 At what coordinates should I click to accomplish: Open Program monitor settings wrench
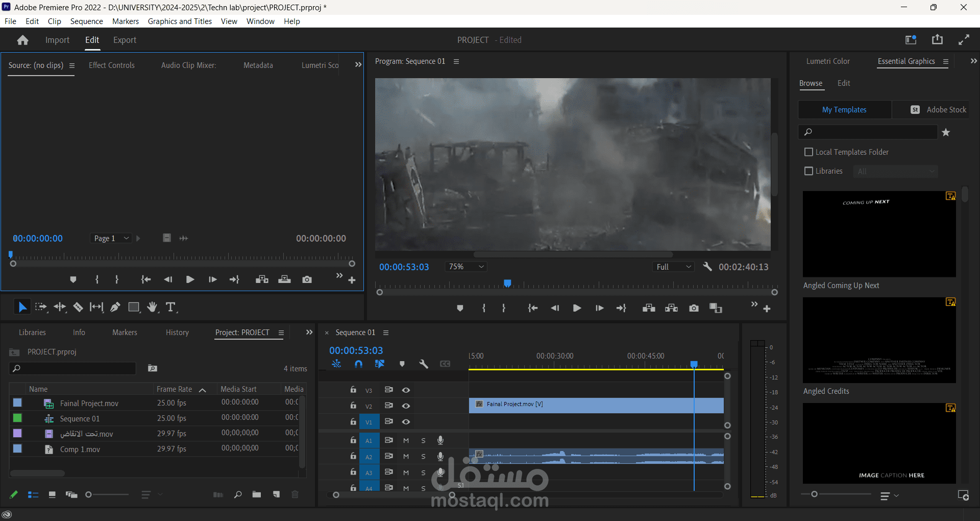click(707, 267)
